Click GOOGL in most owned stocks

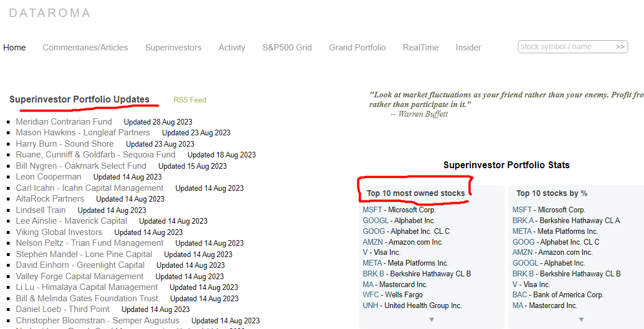click(x=375, y=220)
